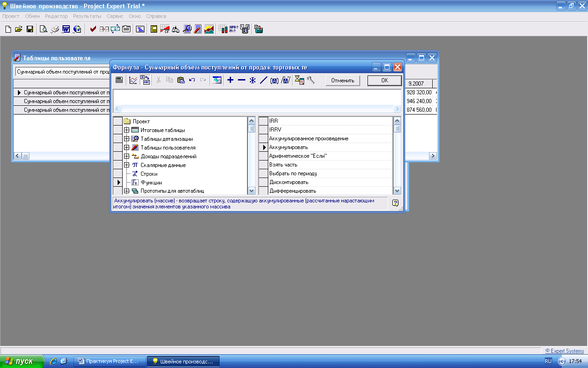The height and width of the screenshot is (368, 588).
Task: Expand the Доходы подразделений tree node
Action: pos(126,156)
